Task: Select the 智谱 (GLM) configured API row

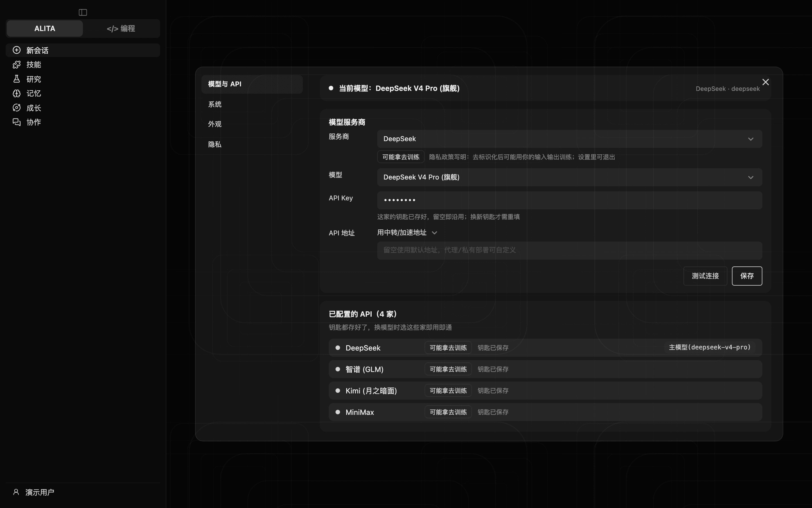Action: pos(545,369)
